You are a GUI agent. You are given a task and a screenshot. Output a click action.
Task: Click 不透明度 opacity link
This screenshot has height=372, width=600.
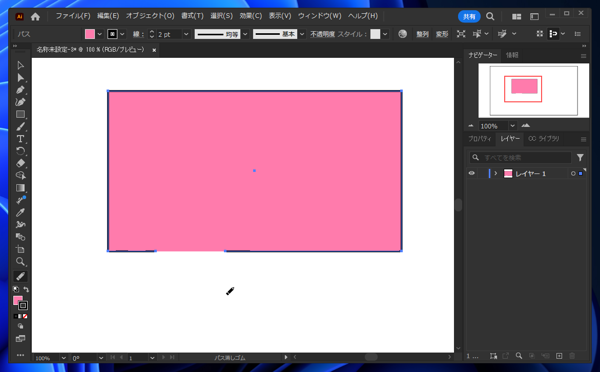click(x=322, y=34)
